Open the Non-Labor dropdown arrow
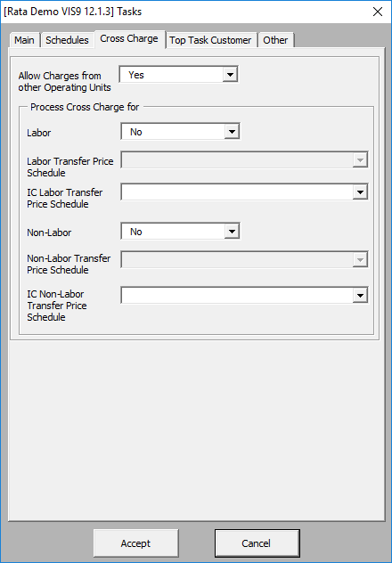The width and height of the screenshot is (392, 563). pos(232,232)
